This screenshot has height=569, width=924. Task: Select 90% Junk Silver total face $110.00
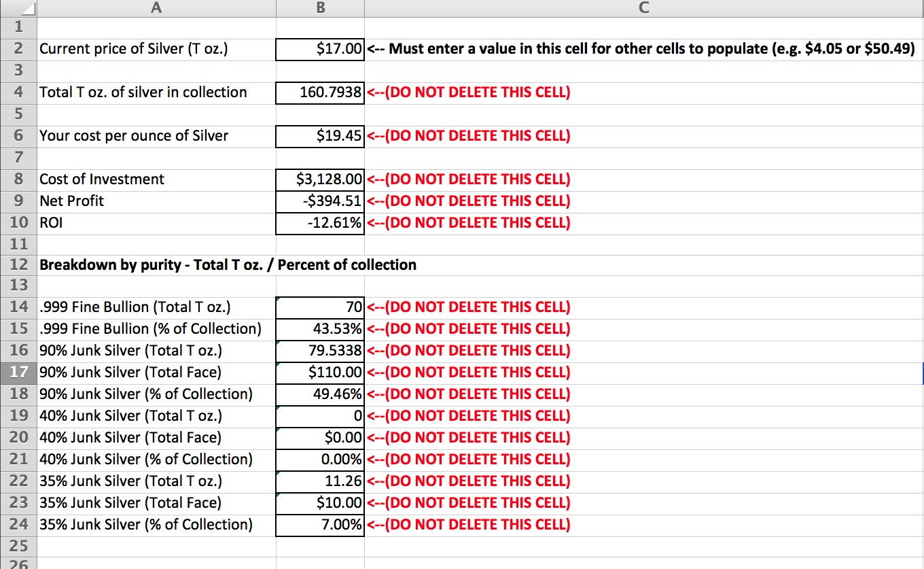320,373
